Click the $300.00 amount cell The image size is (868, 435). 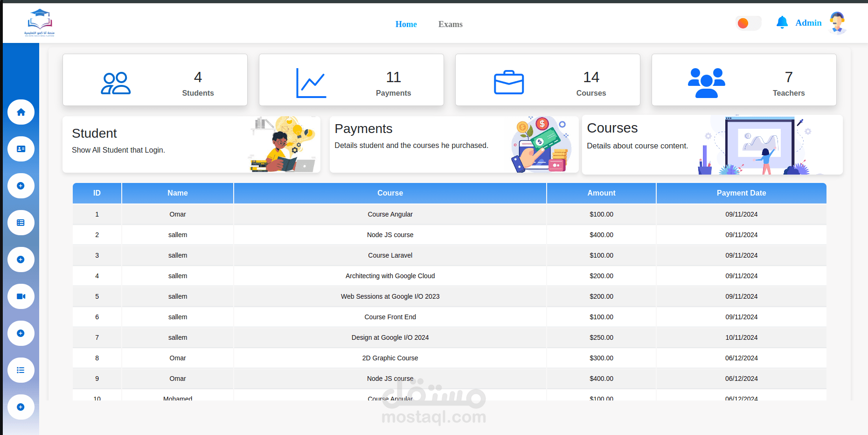coord(601,358)
